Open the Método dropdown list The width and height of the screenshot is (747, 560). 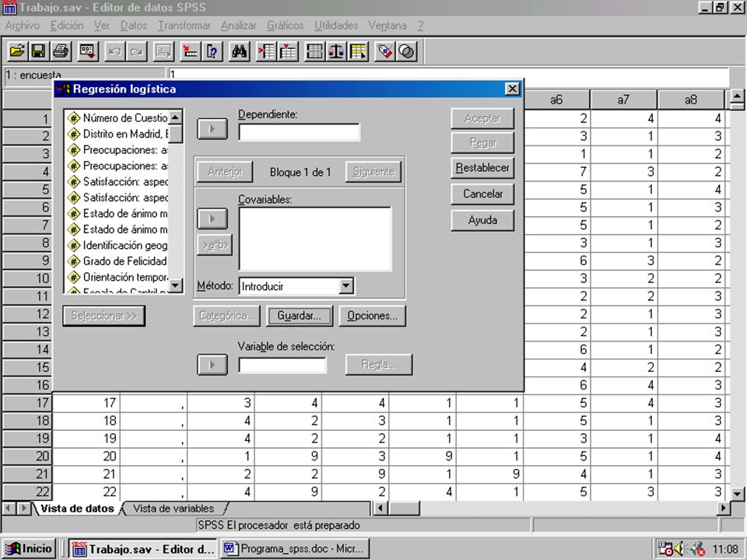(x=346, y=285)
